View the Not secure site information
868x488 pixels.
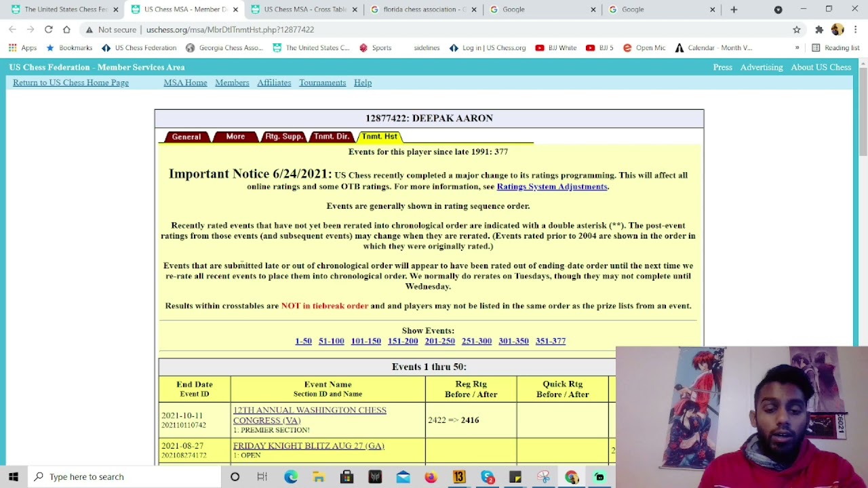[x=111, y=30]
